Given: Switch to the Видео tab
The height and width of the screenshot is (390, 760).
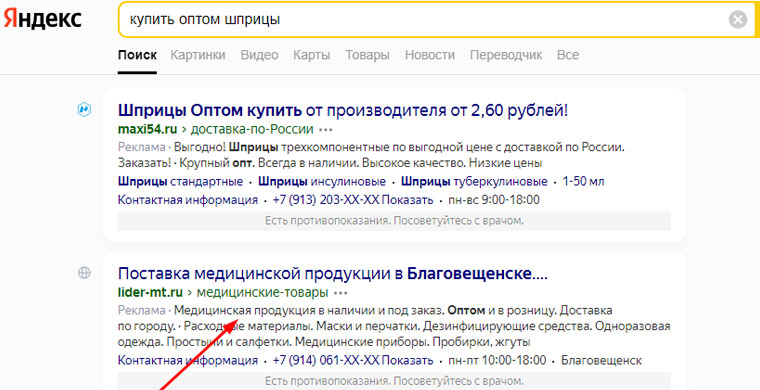Looking at the screenshot, I should (x=259, y=55).
